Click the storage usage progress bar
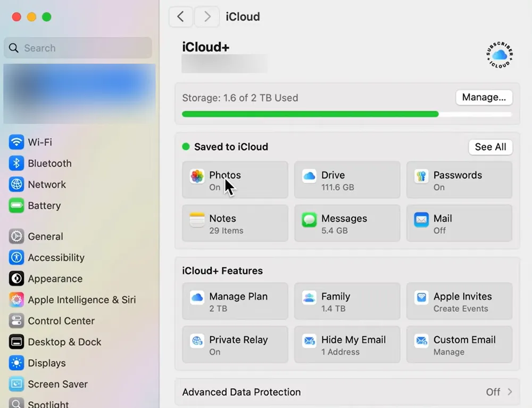Viewport: 532px width, 408px height. (347, 113)
